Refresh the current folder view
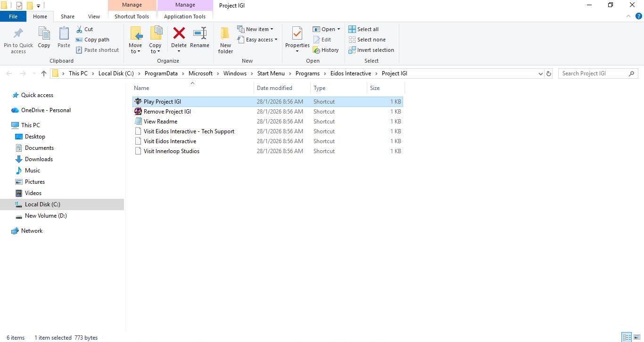 point(548,73)
